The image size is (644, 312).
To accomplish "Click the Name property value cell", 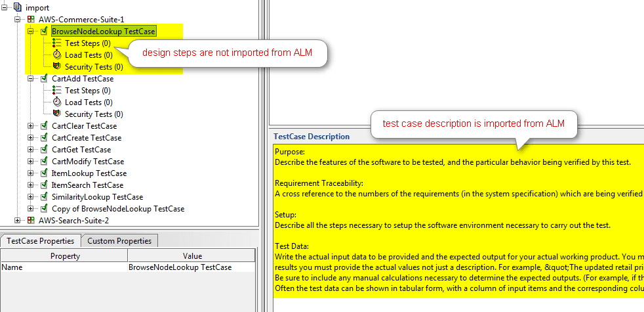I will (x=190, y=268).
